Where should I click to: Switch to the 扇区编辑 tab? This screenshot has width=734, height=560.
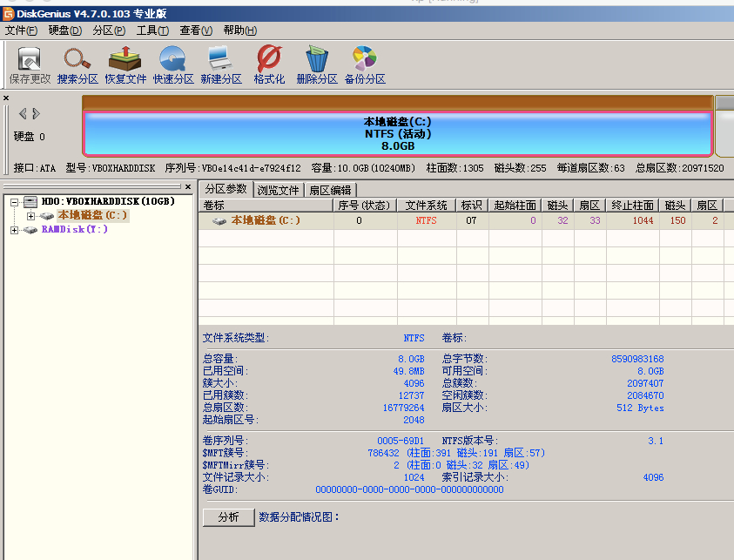click(x=330, y=190)
